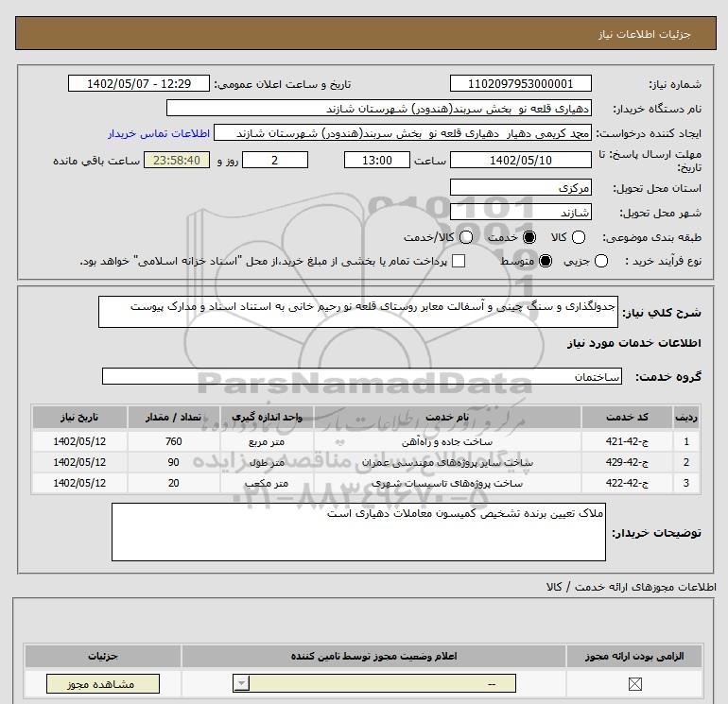Select the خدمت radio button

(x=529, y=237)
